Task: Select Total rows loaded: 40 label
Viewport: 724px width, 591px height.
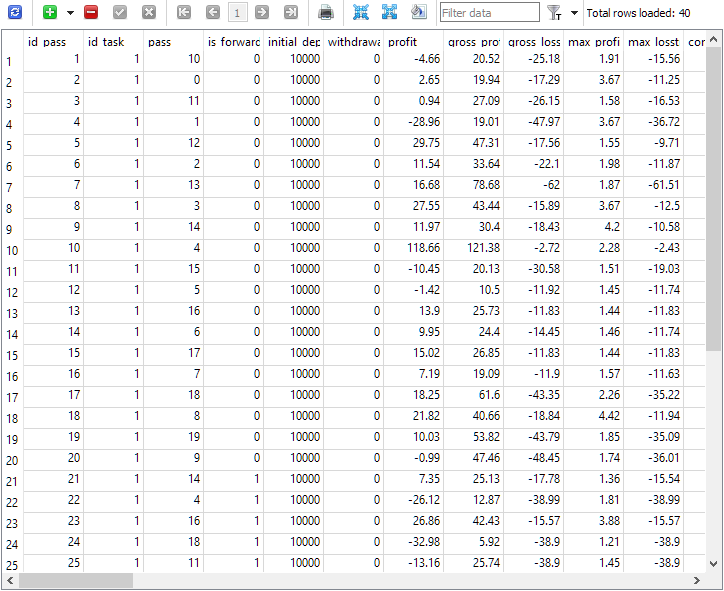Action: point(638,13)
